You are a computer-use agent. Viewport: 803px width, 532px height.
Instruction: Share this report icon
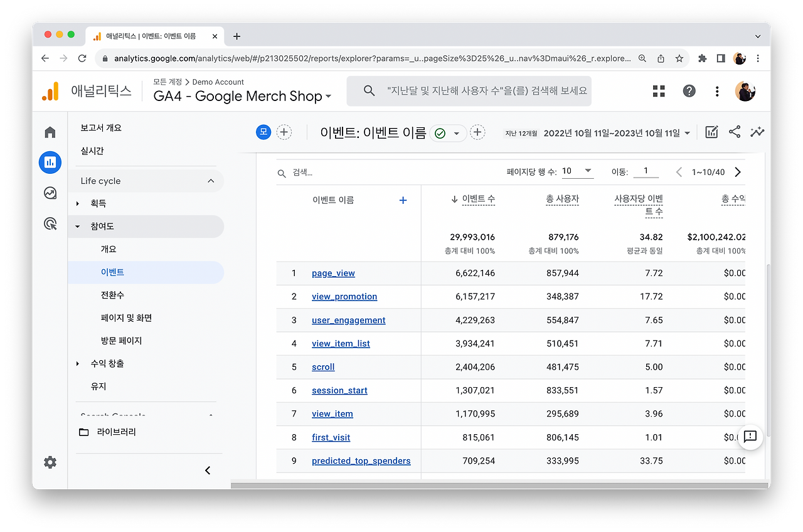(x=735, y=132)
